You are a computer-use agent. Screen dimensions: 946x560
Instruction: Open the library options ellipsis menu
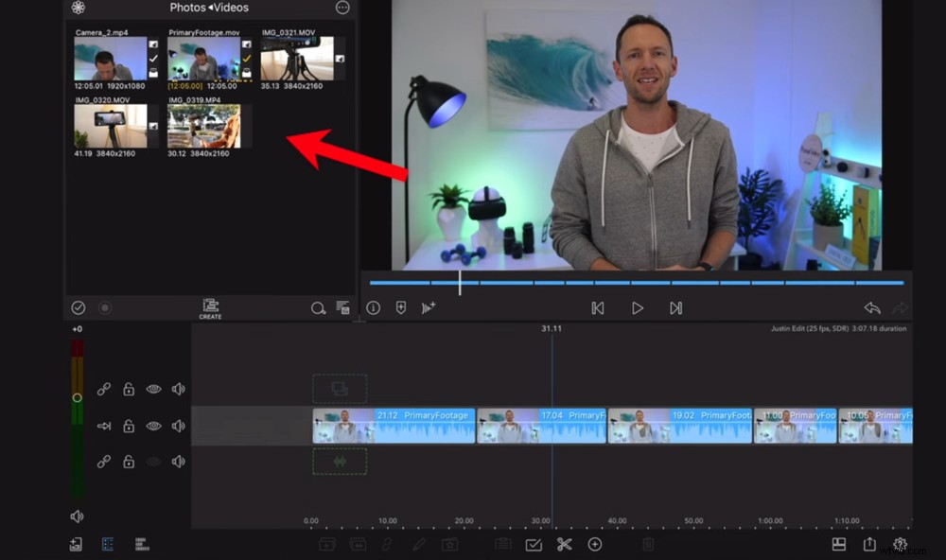342,8
